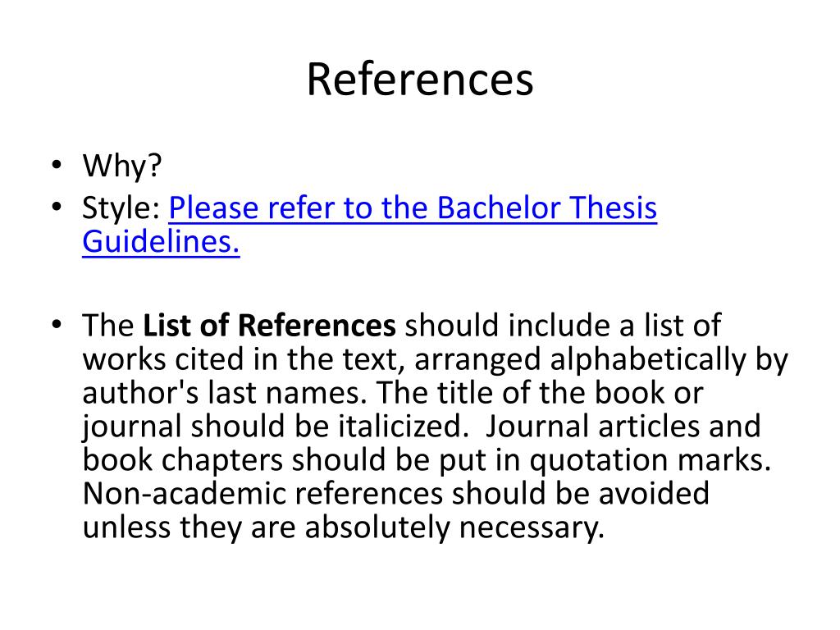840x630 pixels.
Task: Click the word "alphabetically"
Action: 648,360
